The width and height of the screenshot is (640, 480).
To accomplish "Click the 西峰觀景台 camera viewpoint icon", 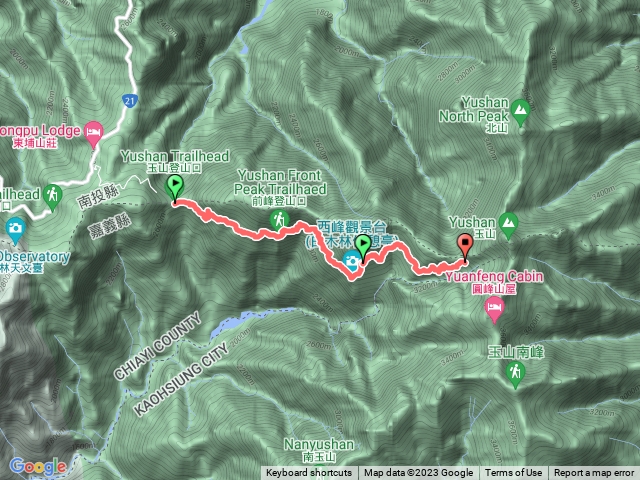I will pos(352,262).
